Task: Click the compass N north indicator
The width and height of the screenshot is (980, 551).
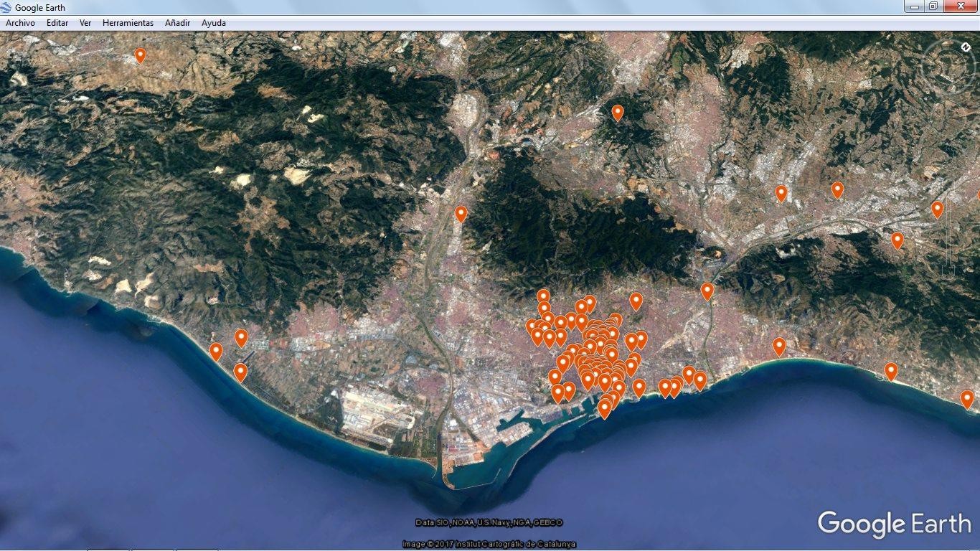Action: click(965, 47)
